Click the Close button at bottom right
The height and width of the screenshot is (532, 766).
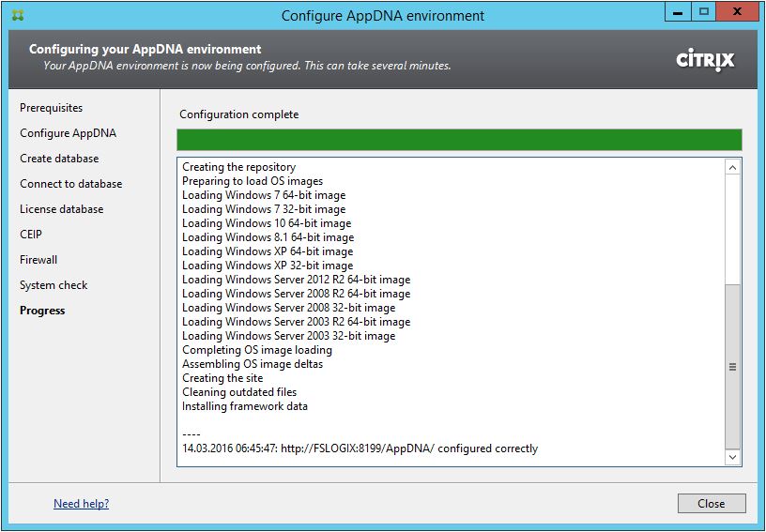click(x=711, y=504)
